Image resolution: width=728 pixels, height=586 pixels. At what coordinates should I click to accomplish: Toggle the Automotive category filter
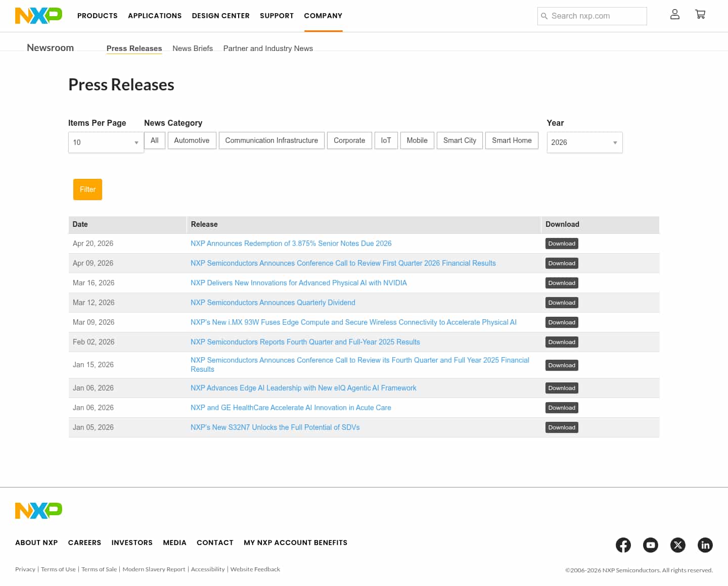(x=192, y=140)
